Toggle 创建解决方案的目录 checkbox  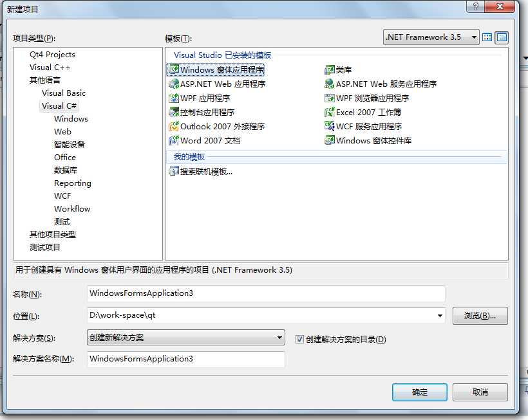point(299,340)
